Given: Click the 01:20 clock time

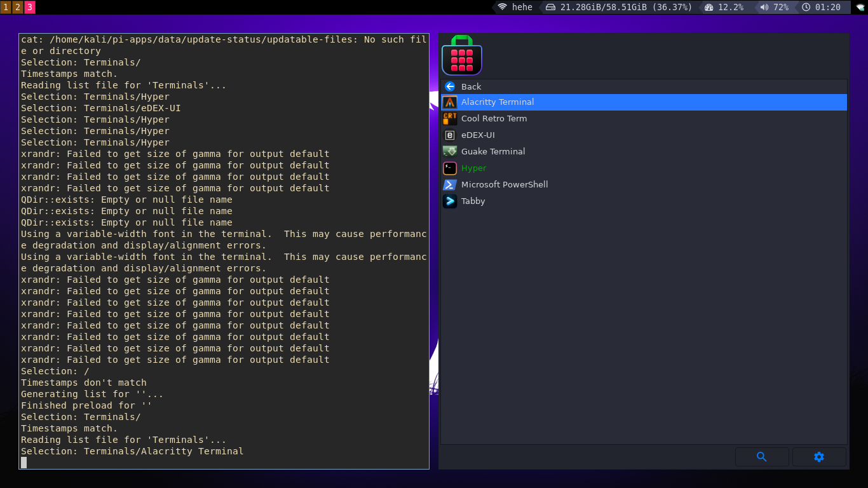Looking at the screenshot, I should (x=828, y=7).
